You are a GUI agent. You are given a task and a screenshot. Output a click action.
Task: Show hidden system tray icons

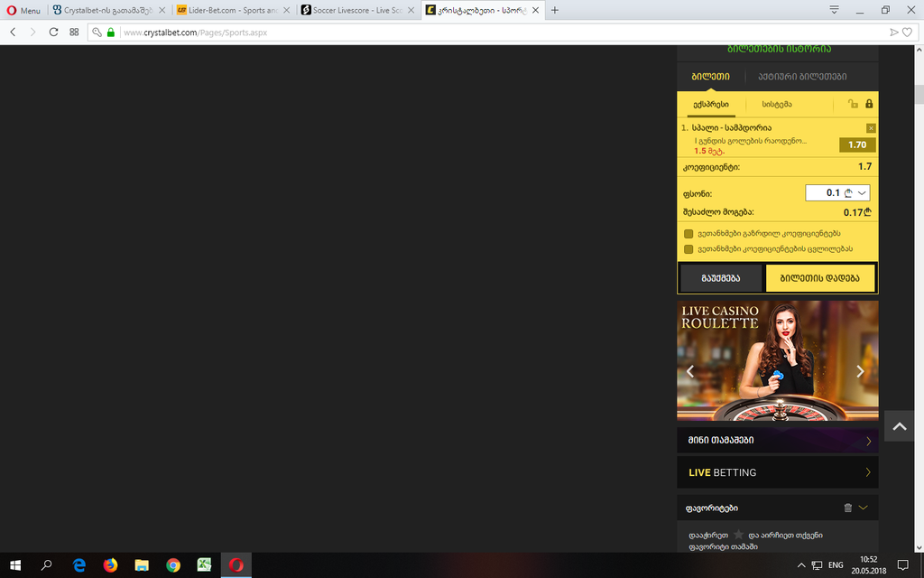(801, 565)
